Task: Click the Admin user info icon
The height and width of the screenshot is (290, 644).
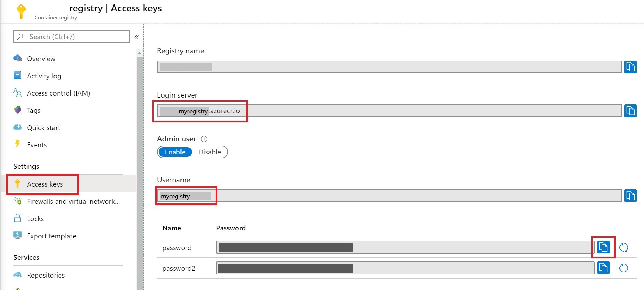Action: tap(204, 139)
